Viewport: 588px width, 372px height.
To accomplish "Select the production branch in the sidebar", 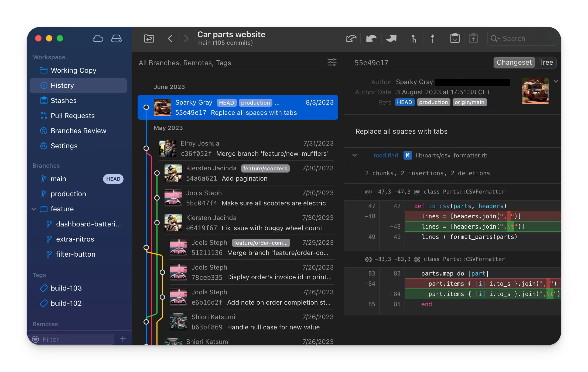I will pos(68,194).
